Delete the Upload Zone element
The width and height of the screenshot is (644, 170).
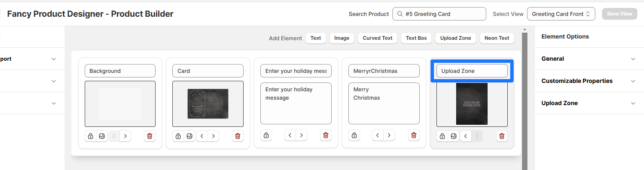click(502, 136)
